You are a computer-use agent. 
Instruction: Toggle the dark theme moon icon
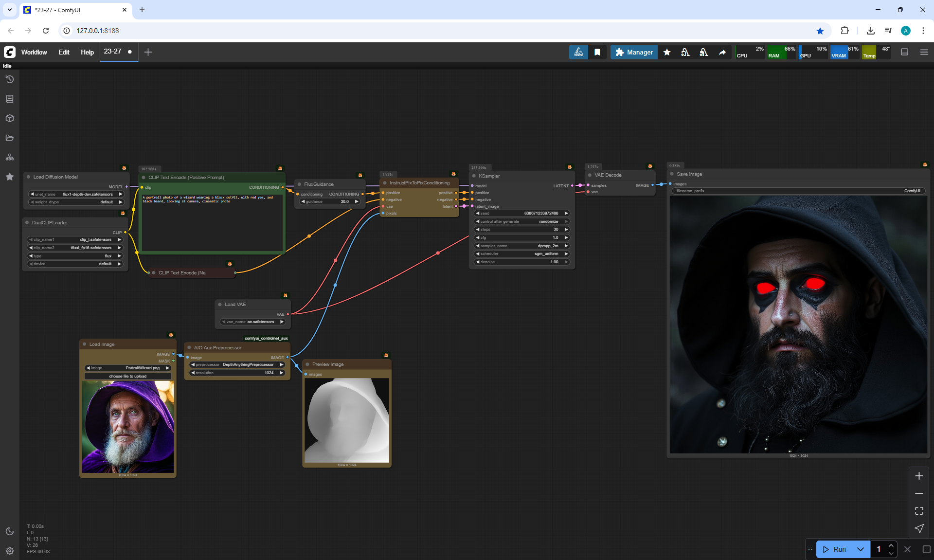coord(10,531)
